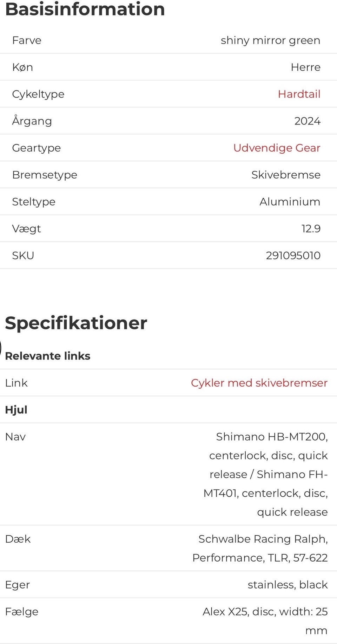Screen dimensions: 337x644
Task: Open the Hardtail bike type link
Action: (x=299, y=94)
